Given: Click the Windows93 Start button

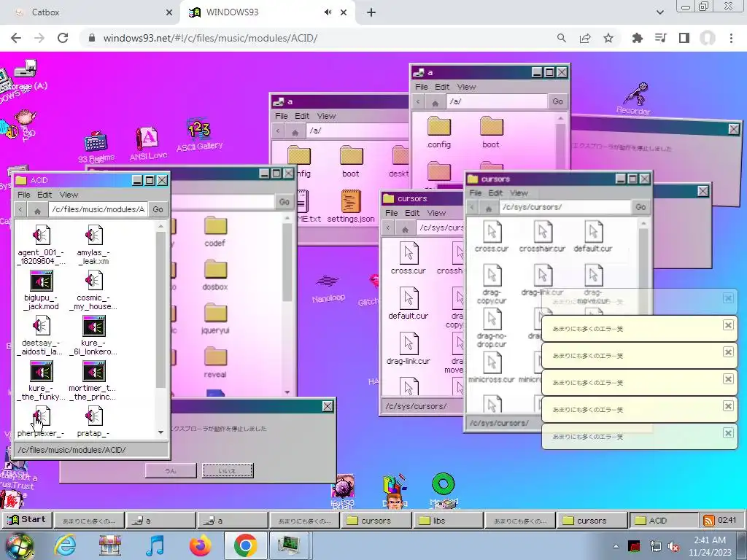Looking at the screenshot, I should pos(27,519).
